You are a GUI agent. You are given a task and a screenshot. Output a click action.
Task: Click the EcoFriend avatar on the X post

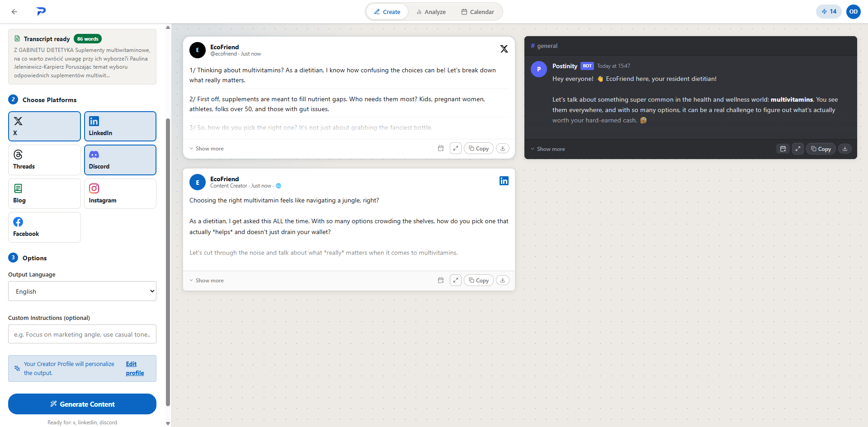click(x=198, y=50)
